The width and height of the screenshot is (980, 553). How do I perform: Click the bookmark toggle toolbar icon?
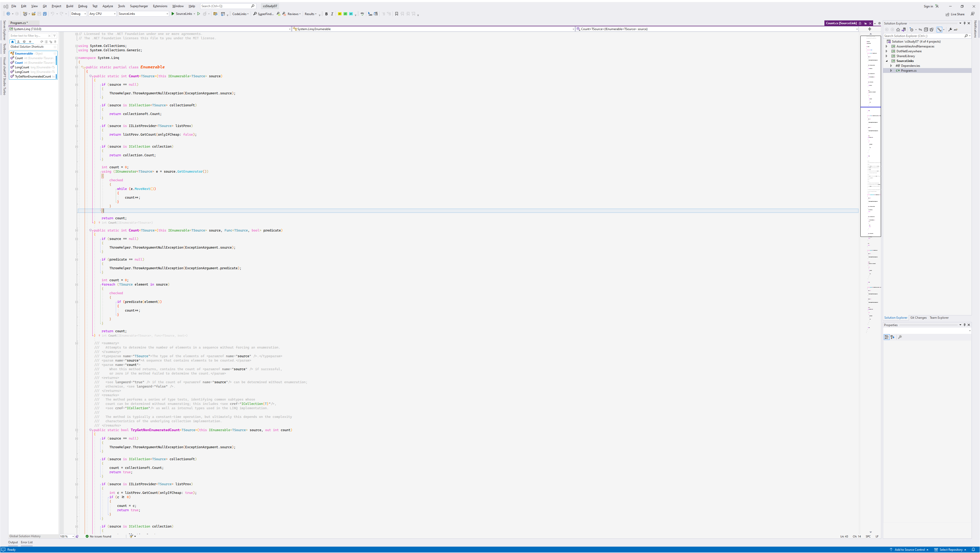pos(396,14)
